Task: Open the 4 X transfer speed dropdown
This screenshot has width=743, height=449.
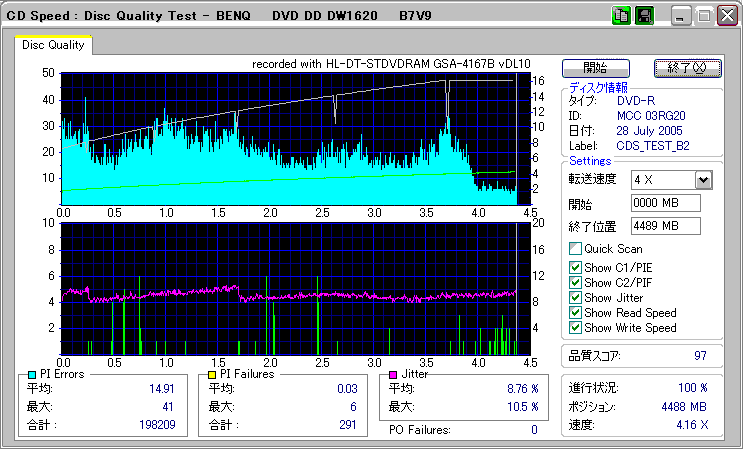Action: pyautogui.click(x=703, y=179)
